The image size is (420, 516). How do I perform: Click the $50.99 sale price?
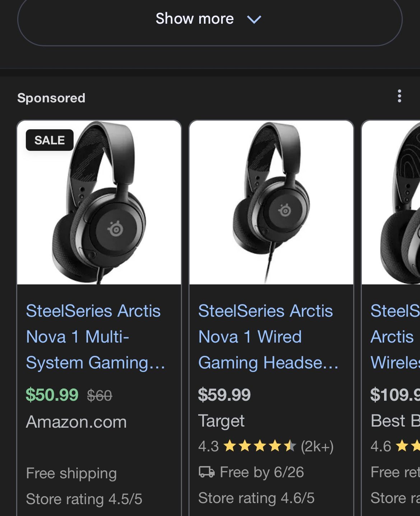[52, 395]
